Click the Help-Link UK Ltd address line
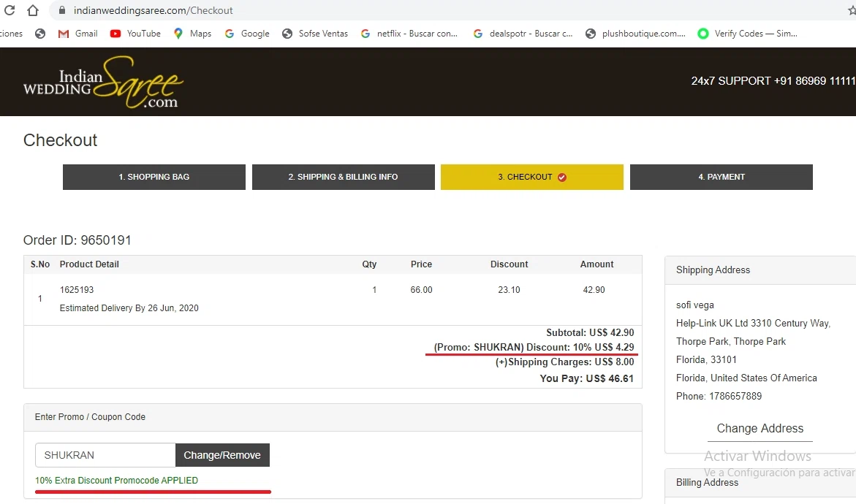856x504 pixels. (x=753, y=323)
